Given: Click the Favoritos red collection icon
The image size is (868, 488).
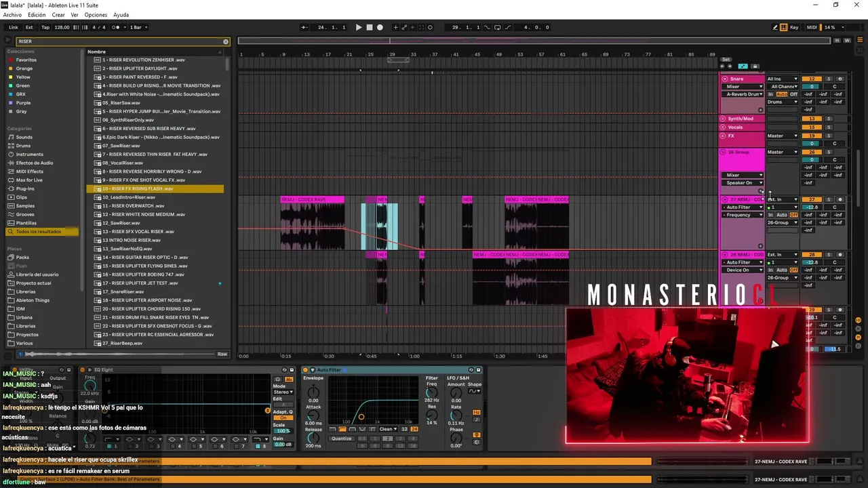Looking at the screenshot, I should [x=10, y=60].
